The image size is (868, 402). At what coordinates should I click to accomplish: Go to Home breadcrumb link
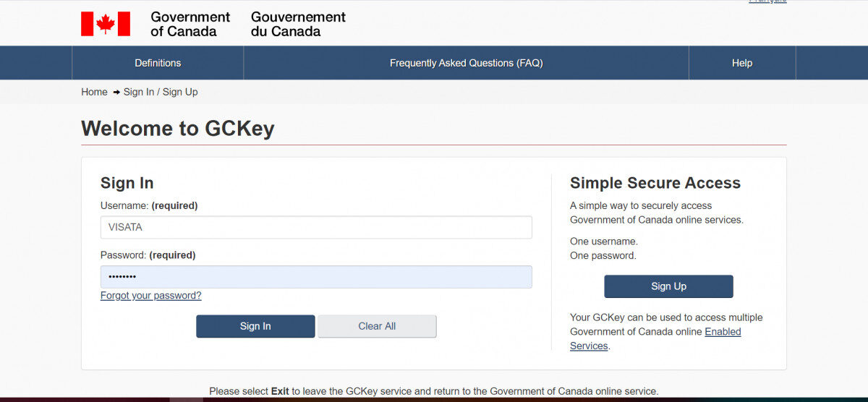(x=94, y=92)
